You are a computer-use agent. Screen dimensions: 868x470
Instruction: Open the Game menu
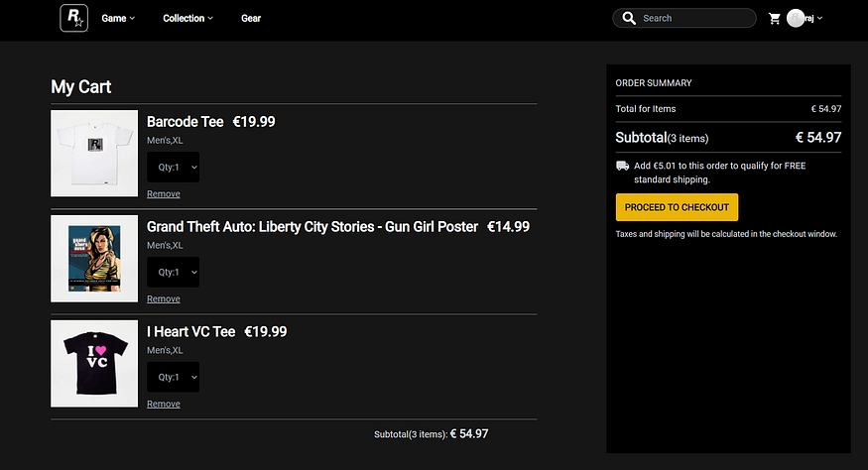click(x=118, y=18)
